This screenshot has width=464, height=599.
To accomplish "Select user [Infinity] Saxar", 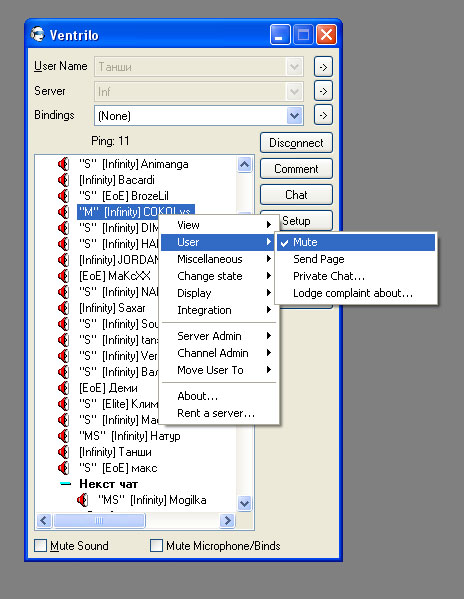I will (112, 308).
